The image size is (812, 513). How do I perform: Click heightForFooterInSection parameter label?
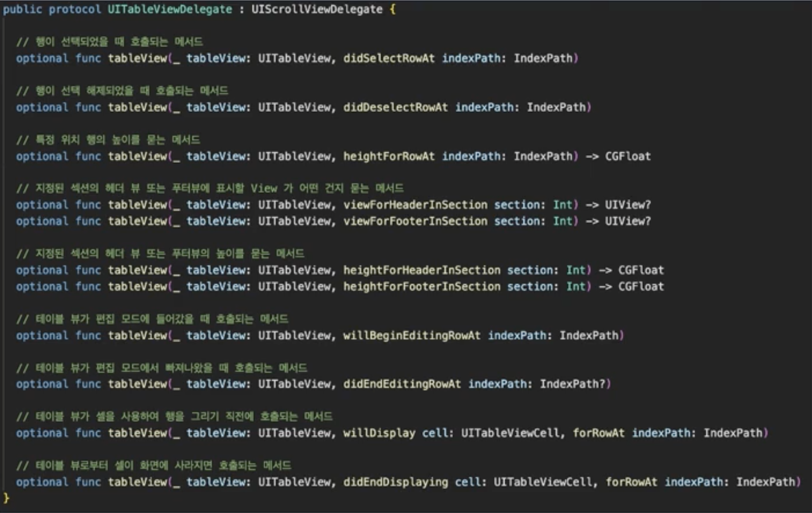pos(422,287)
